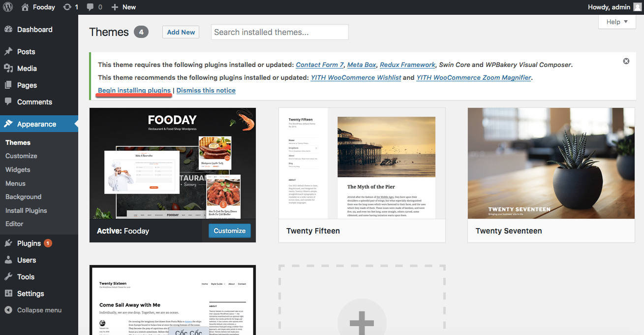Open the Howdy, admin account menu

pyautogui.click(x=614, y=7)
